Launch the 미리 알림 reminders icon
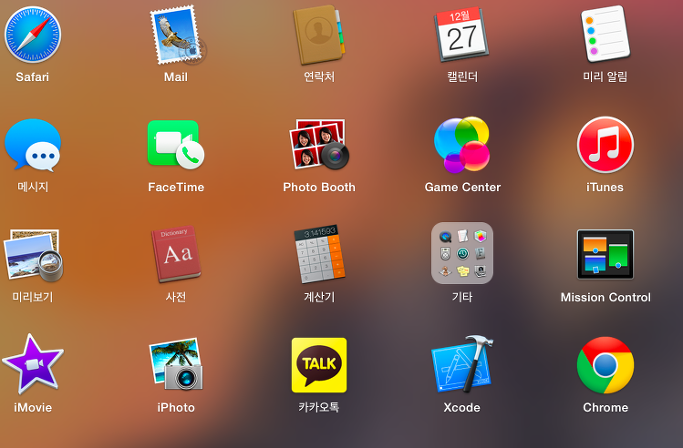 coord(605,34)
